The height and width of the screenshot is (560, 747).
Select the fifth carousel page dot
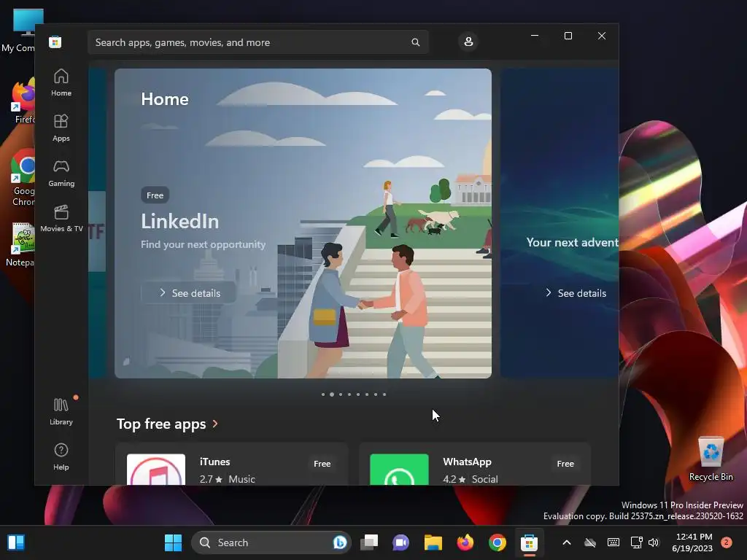coord(358,394)
